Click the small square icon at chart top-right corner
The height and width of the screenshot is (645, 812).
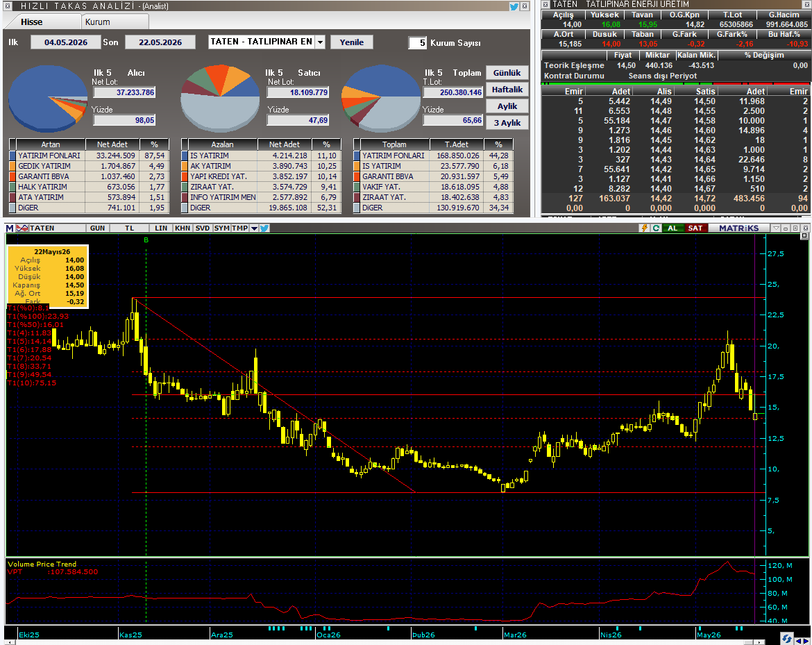coord(804,236)
